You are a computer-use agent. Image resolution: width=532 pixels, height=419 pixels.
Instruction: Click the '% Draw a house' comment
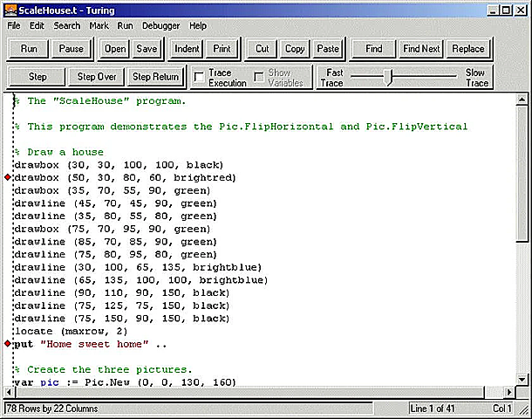tap(59, 152)
